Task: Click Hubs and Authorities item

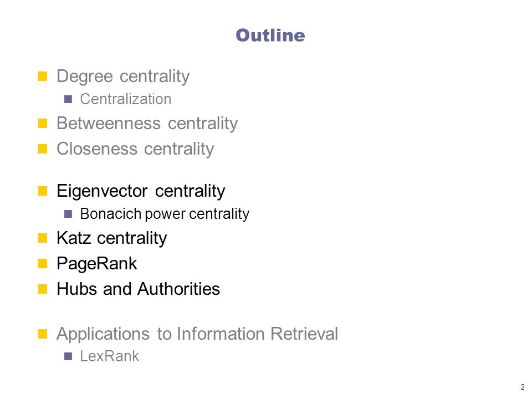Action: [x=138, y=289]
